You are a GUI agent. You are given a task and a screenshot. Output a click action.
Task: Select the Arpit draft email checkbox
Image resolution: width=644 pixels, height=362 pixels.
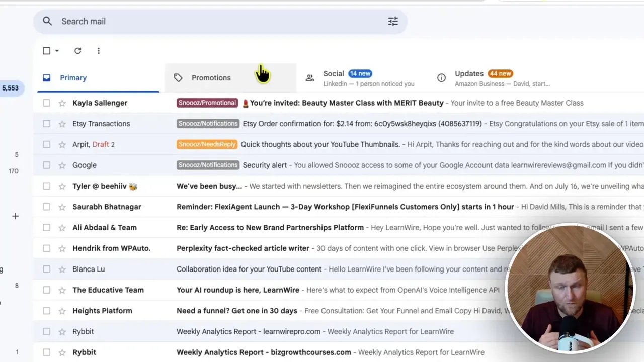(46, 144)
